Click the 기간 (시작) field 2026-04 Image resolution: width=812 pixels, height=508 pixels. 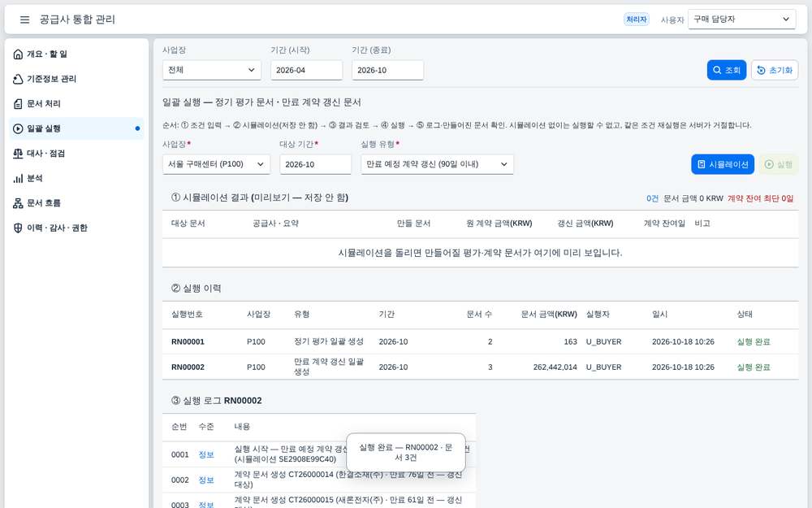tap(307, 70)
